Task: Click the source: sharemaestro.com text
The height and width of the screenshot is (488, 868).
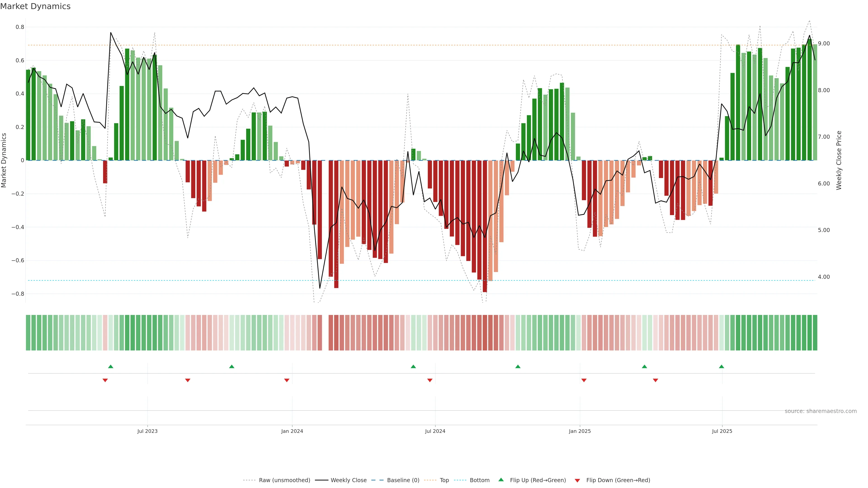Action: pyautogui.click(x=821, y=411)
